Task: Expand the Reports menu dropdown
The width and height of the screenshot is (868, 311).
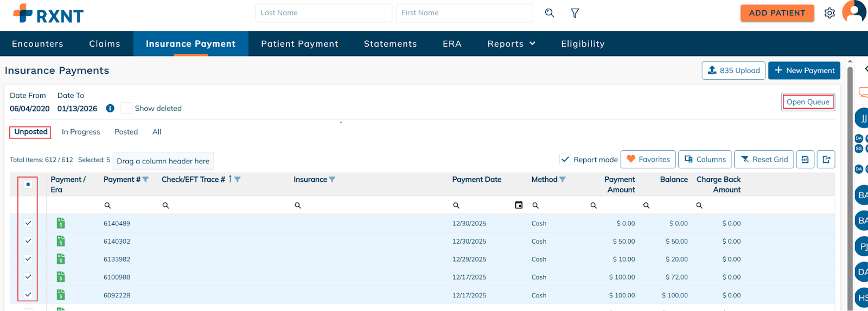Action: (x=511, y=44)
